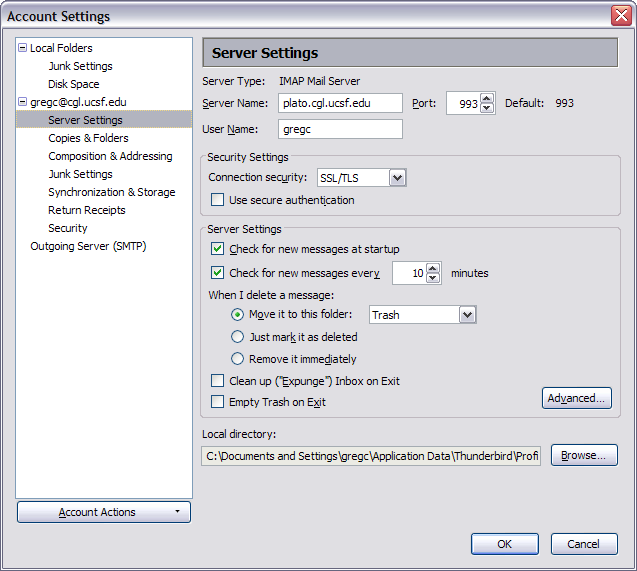Toggle Check for new messages every checkbox
637x571 pixels.
tap(217, 273)
